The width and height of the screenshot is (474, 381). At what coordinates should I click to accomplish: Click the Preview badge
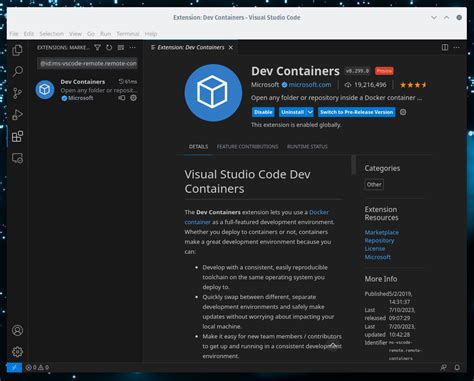(384, 71)
